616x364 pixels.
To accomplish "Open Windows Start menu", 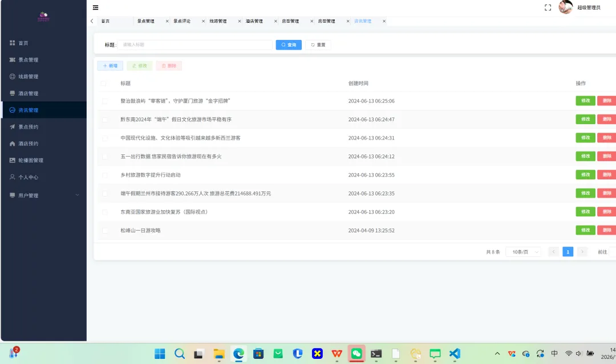I will coord(160,354).
